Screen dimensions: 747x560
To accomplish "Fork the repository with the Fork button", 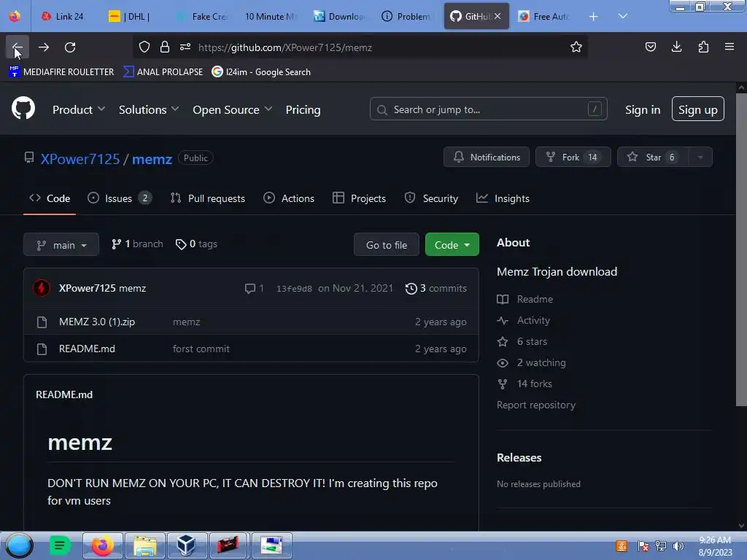I will pos(573,157).
